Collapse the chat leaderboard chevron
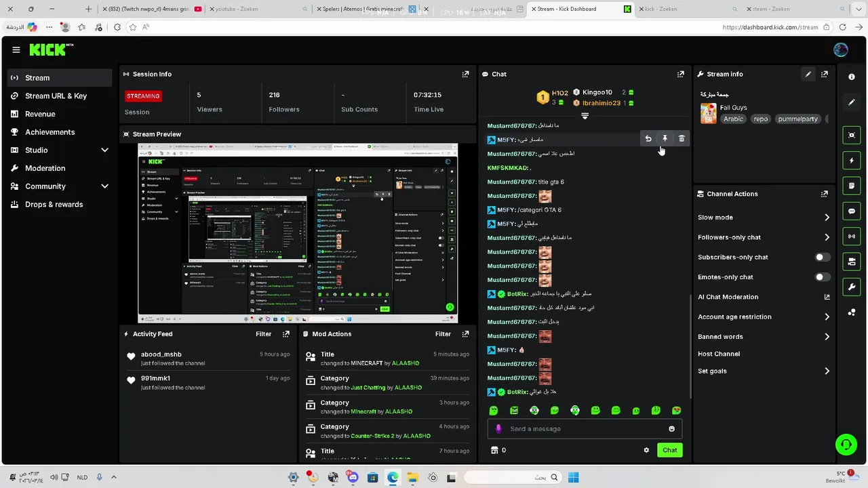 585,116
